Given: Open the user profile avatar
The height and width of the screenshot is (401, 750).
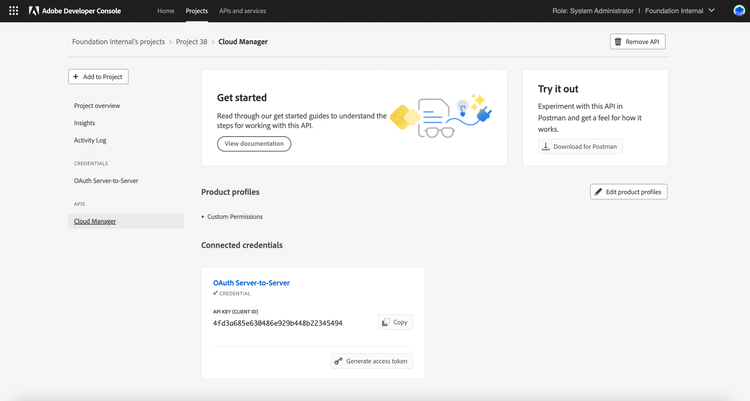Looking at the screenshot, I should (x=739, y=11).
